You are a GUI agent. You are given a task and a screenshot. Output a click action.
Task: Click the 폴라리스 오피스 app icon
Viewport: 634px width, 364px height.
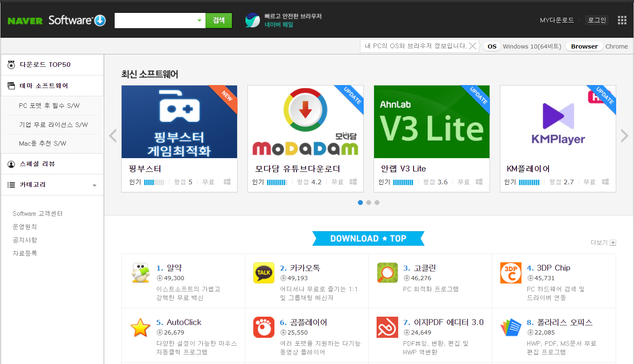[x=511, y=327]
